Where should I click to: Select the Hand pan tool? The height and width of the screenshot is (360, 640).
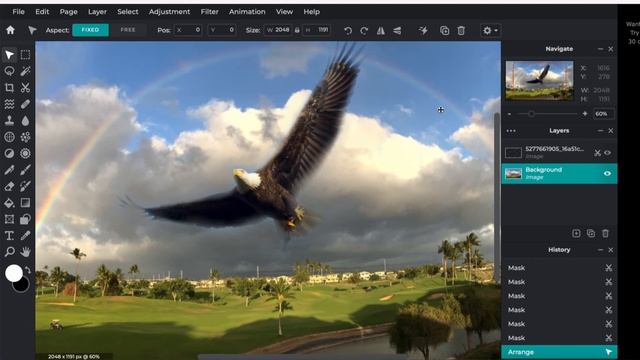click(25, 252)
